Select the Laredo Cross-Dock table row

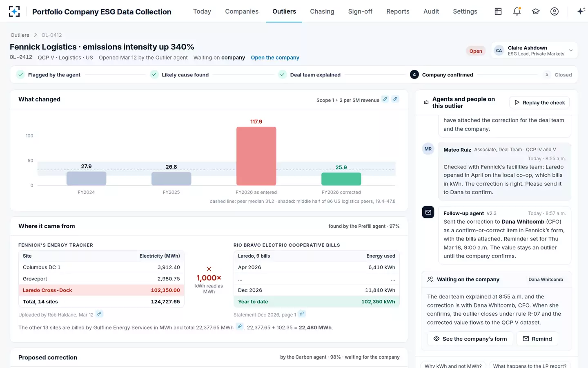(x=101, y=290)
